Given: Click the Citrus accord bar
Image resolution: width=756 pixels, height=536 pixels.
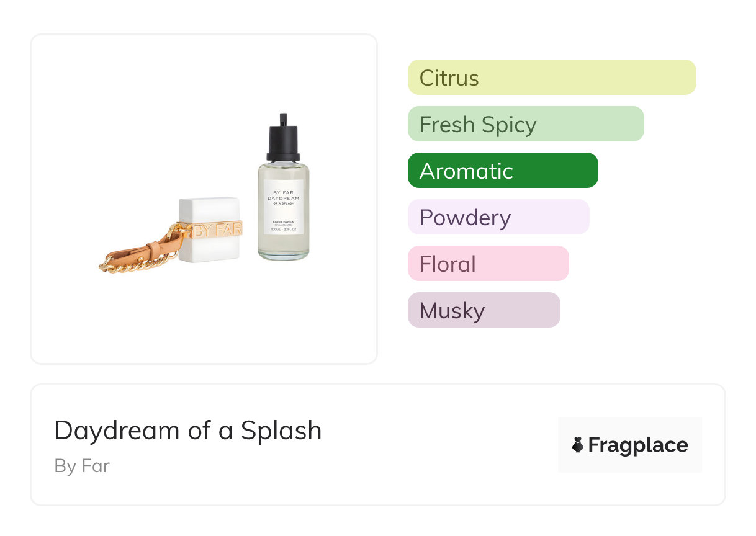Looking at the screenshot, I should [x=551, y=78].
